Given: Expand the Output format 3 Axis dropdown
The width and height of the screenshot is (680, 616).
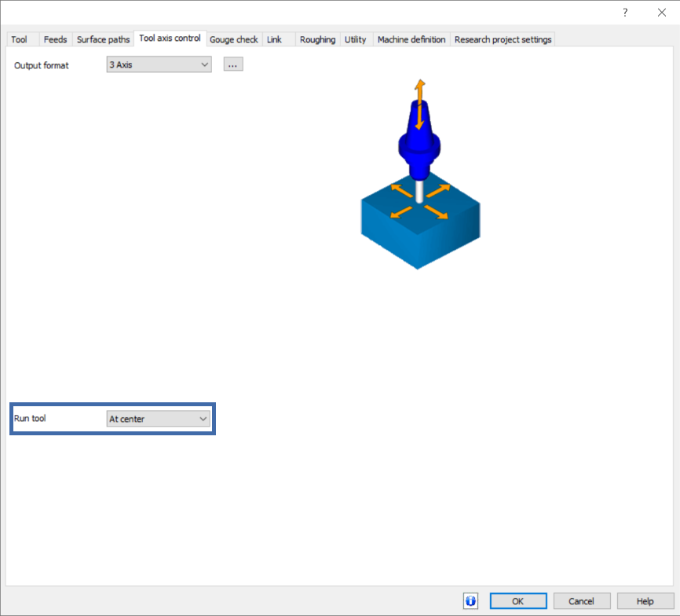Looking at the screenshot, I should pyautogui.click(x=159, y=64).
